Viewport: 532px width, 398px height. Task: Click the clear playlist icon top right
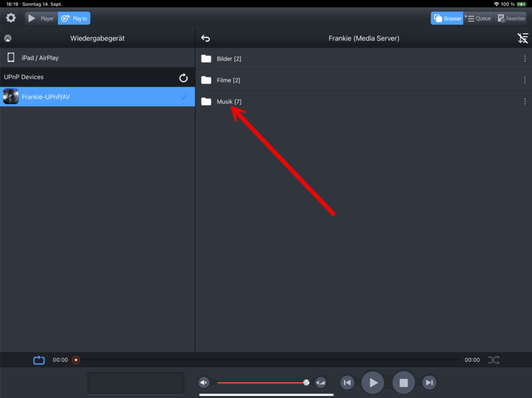point(523,38)
